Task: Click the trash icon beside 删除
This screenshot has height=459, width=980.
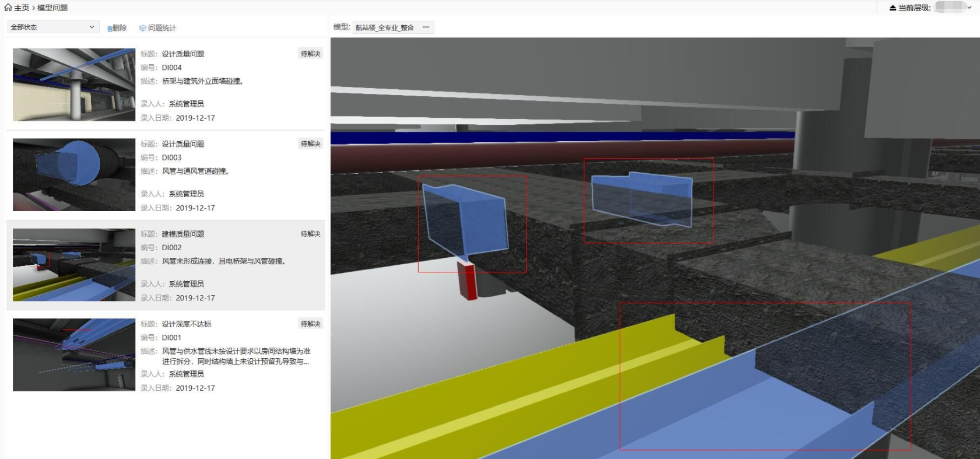Action: point(110,28)
